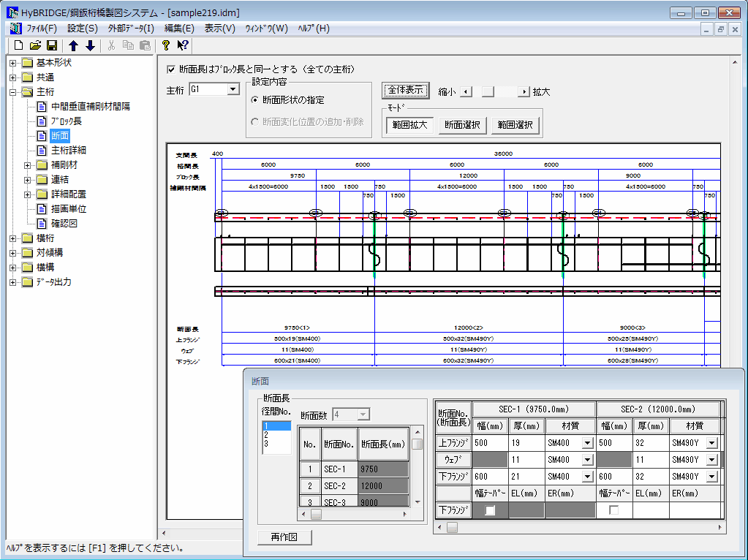
Task: Expand the 基本形状 tree node
Action: point(13,62)
